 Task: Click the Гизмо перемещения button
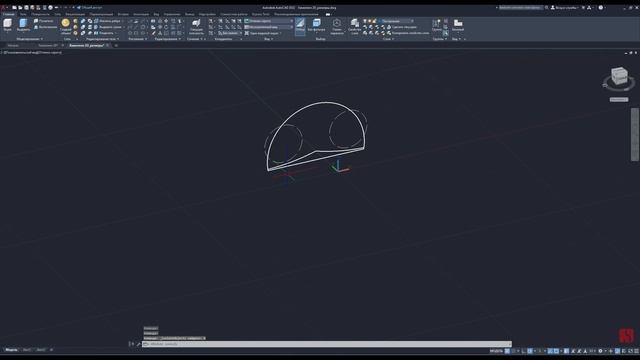tap(337, 26)
